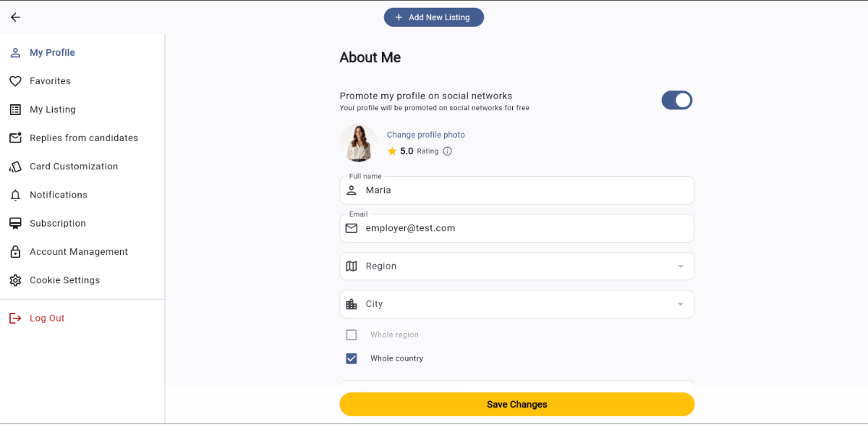This screenshot has width=868, height=425.
Task: Click the Replies from candidates mail icon
Action: [x=15, y=138]
